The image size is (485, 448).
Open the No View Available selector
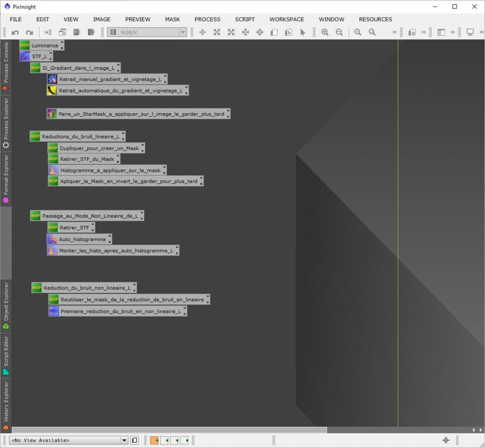click(68, 440)
